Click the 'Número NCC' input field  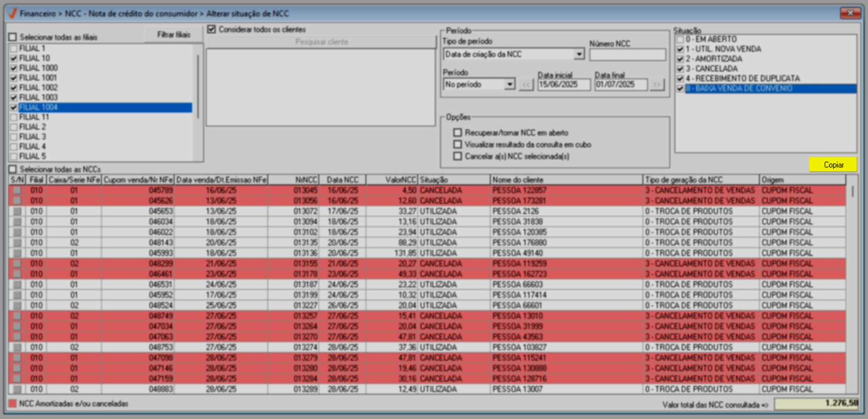(x=627, y=54)
